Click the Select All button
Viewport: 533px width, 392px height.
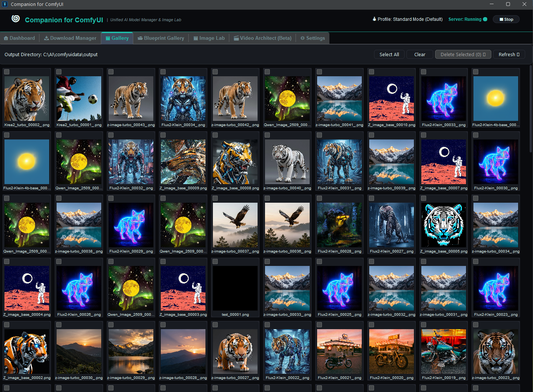[389, 54]
